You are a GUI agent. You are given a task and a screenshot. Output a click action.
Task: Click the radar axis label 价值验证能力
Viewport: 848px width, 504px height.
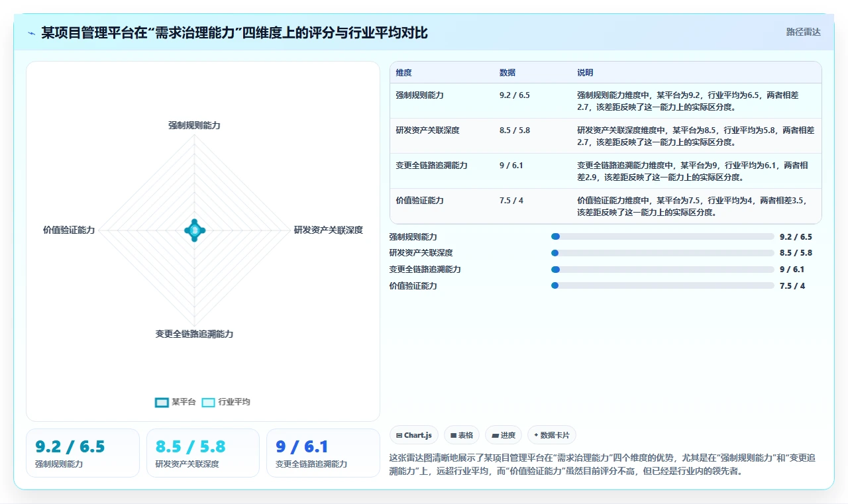click(69, 230)
